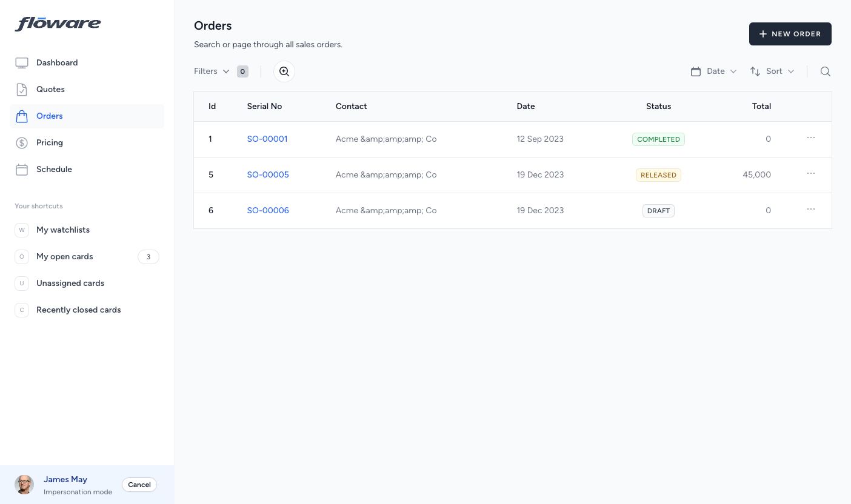Open the My open cards shortcut

pos(65,256)
